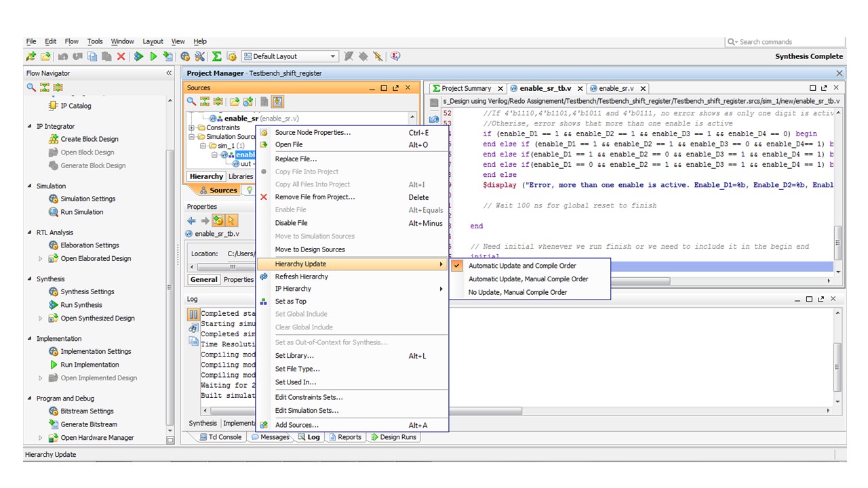Click the search icon in the Sources panel
Viewport: 868px width, 488px height.
(192, 102)
